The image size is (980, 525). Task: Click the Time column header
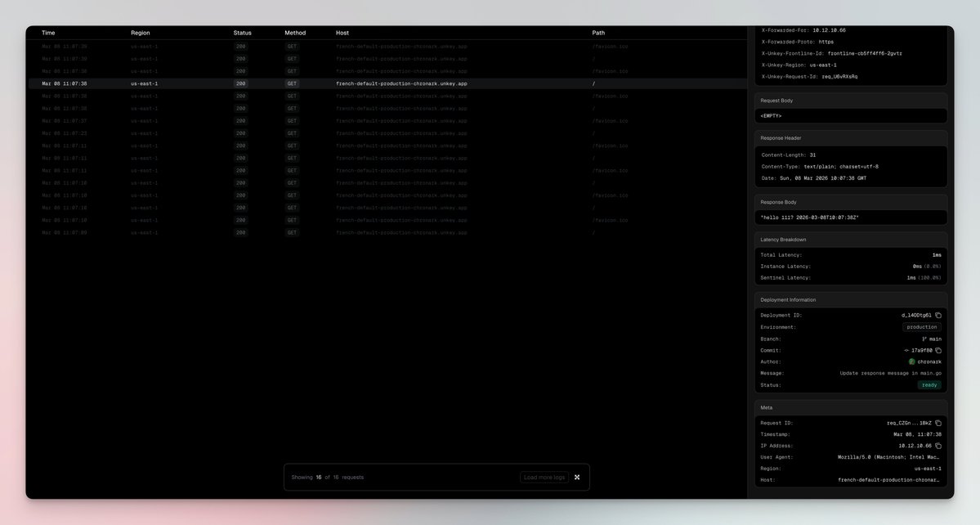(x=48, y=34)
